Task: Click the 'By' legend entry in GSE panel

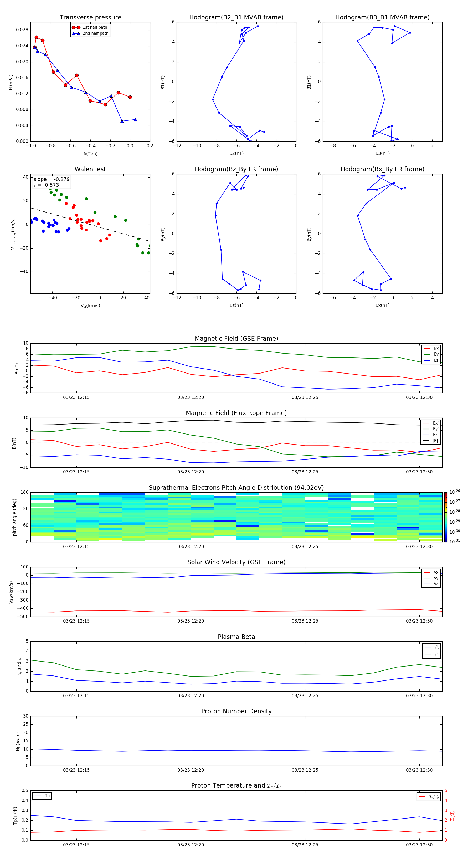Action: [431, 354]
